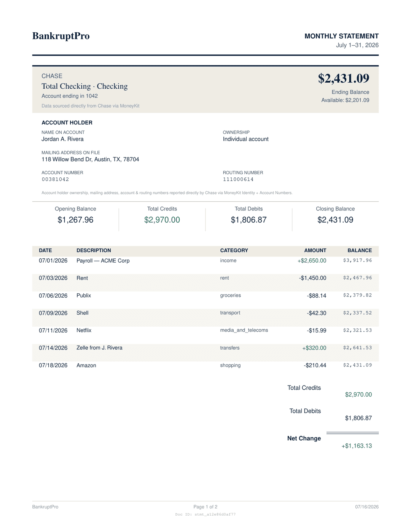Click the July 1–31, 2026 period

point(357,45)
